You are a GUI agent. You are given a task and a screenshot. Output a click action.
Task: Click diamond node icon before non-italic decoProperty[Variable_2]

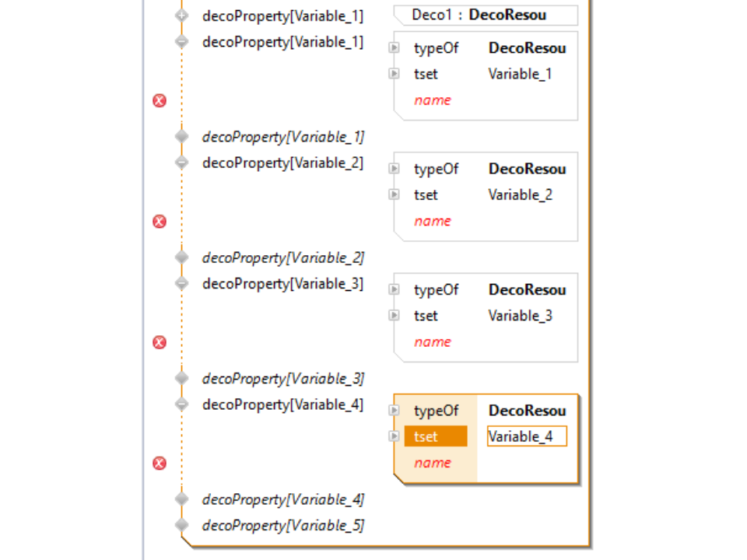pos(182,163)
